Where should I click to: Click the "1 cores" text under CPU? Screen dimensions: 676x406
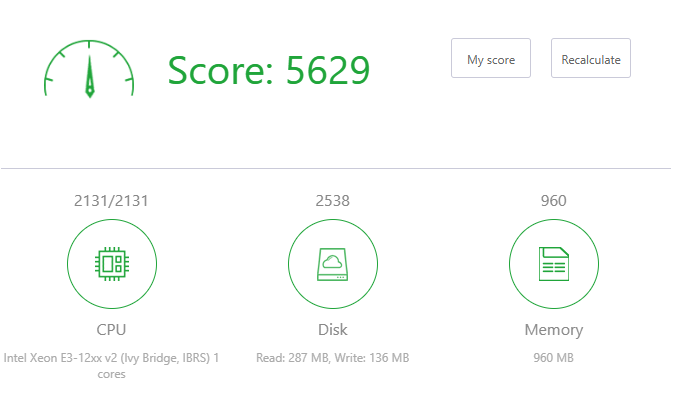[x=111, y=374]
